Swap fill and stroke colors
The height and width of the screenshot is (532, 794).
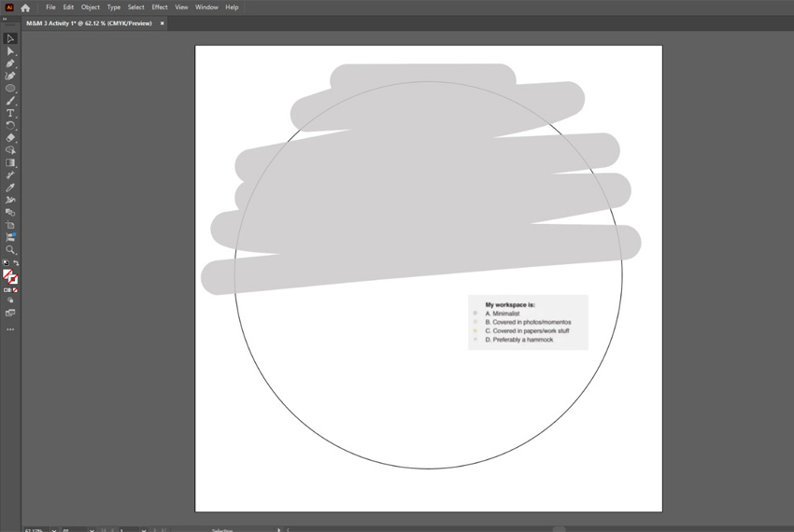point(16,263)
